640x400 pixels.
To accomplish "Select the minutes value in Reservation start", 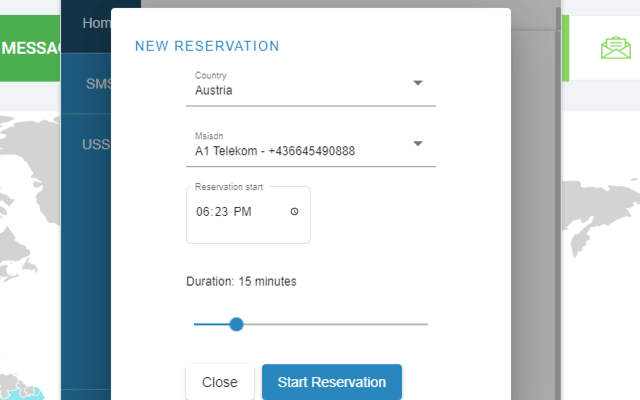I will click(223, 212).
